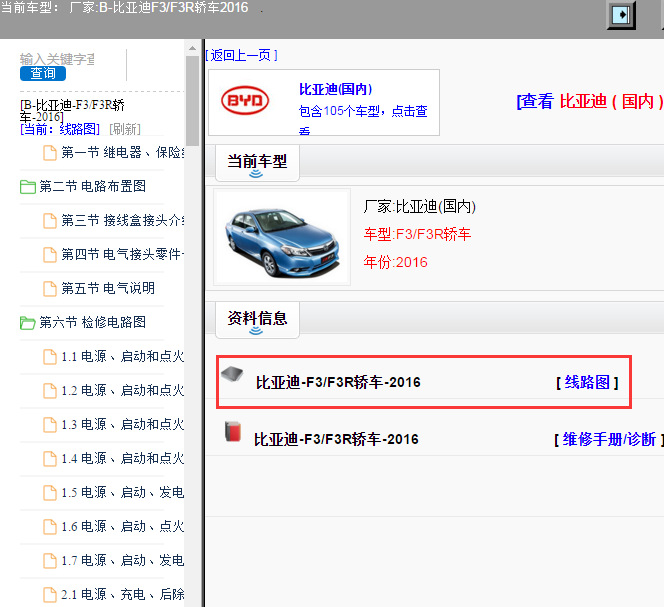Image resolution: width=664 pixels, height=607 pixels.
Task: Open 第三节 接线盒接头介 tree entry
Action: (x=123, y=220)
